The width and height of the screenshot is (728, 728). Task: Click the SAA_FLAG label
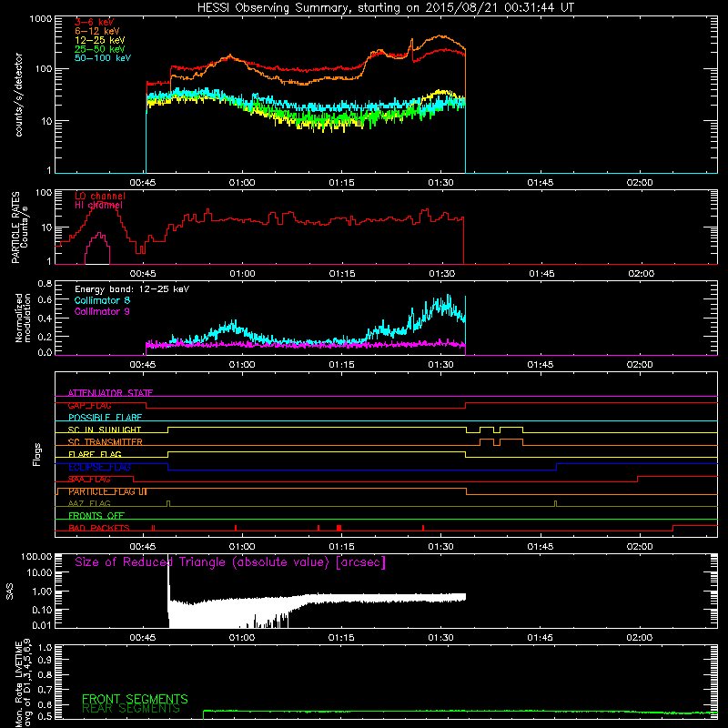tap(89, 480)
